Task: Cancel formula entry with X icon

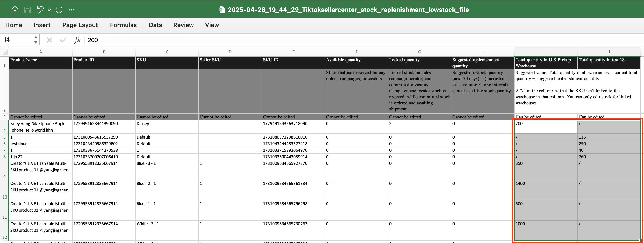Action: (x=49, y=40)
